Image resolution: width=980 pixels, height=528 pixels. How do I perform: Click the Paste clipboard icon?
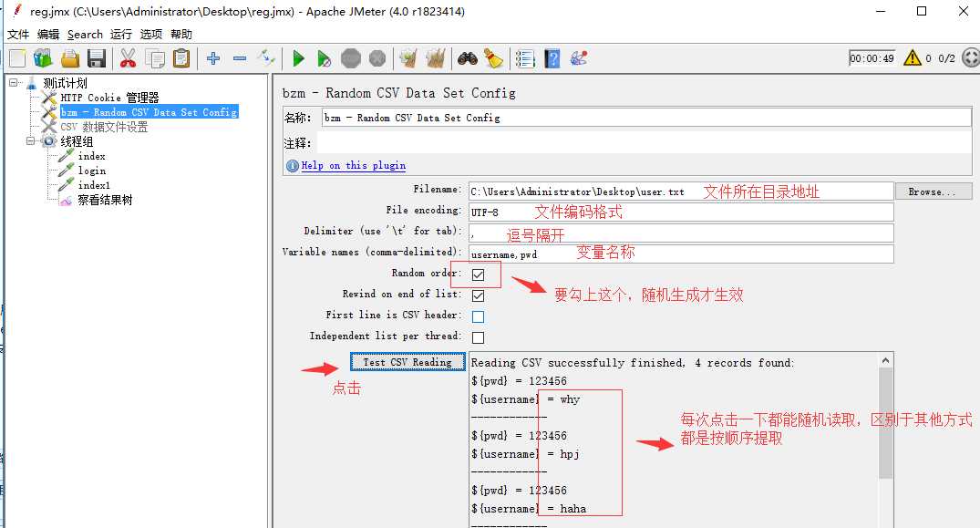181,58
